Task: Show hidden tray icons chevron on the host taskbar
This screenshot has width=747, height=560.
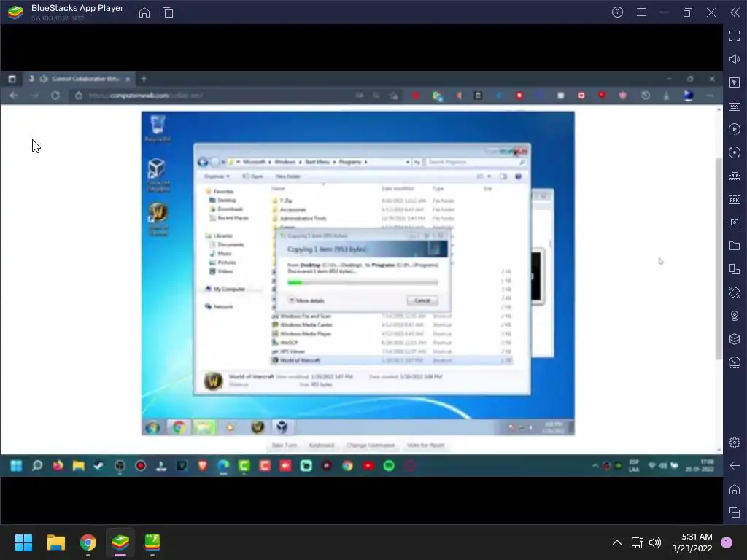Action: pos(617,542)
